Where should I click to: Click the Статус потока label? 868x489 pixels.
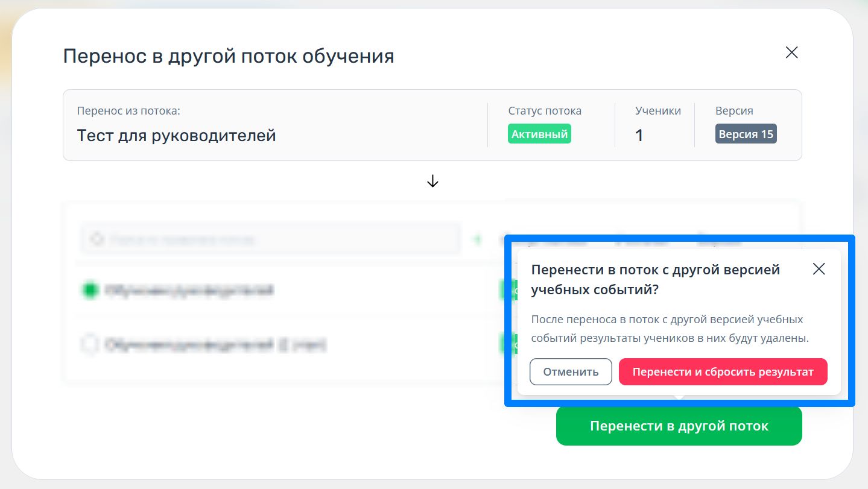[545, 111]
